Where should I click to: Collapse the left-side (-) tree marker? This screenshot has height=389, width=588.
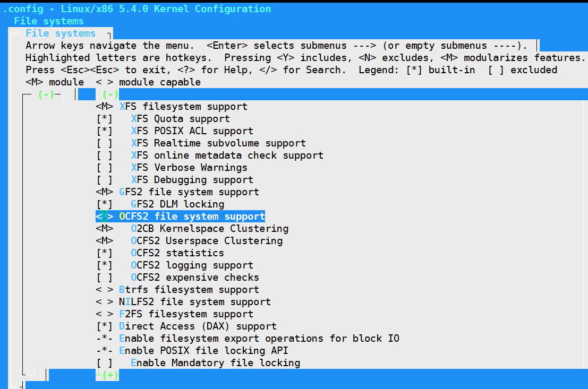(x=45, y=94)
